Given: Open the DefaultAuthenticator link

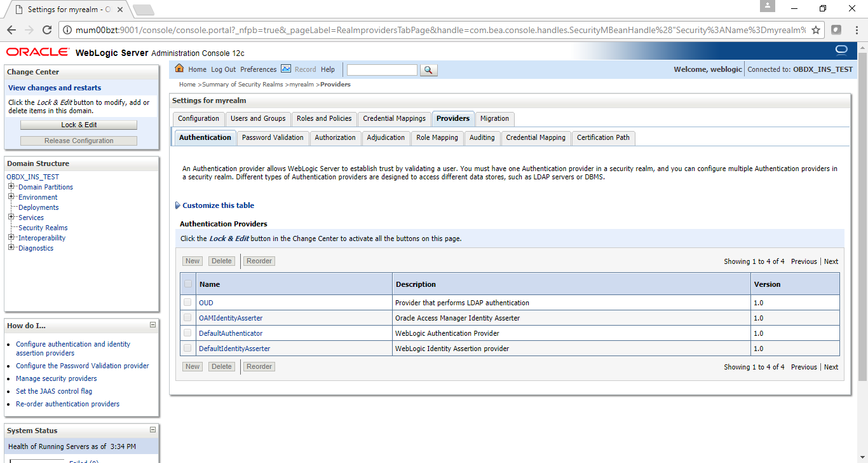Looking at the screenshot, I should [x=231, y=333].
